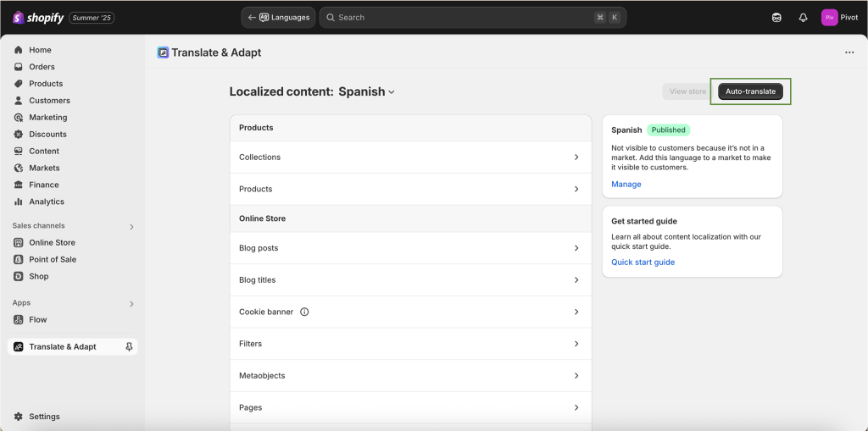Click the Point of Sale icon
868x431 pixels.
coord(19,259)
